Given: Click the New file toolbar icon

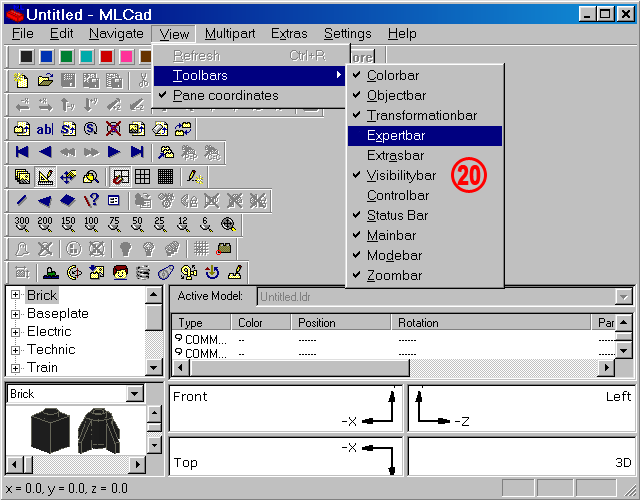Looking at the screenshot, I should [x=22, y=80].
